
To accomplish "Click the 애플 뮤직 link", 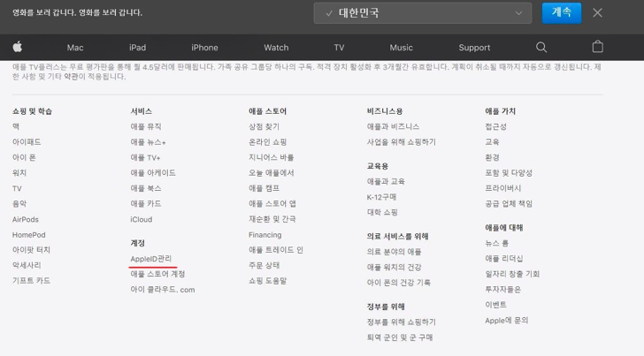I will click(146, 126).
